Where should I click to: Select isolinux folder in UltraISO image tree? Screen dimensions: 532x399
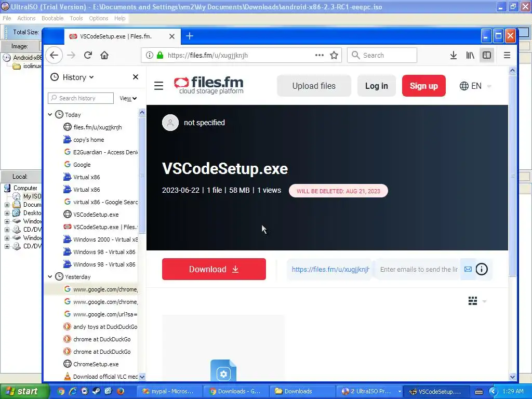click(27, 66)
